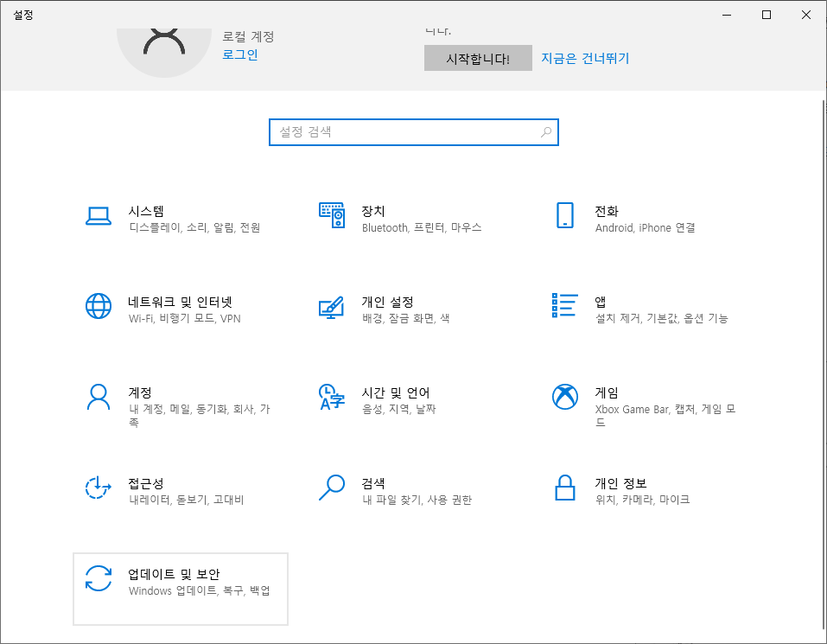Open the 시스템 laptop icon
827x644 pixels.
point(99,216)
